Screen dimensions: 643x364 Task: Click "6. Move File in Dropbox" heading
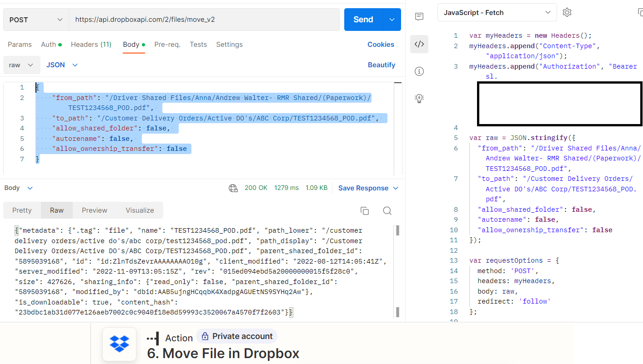[x=223, y=354]
